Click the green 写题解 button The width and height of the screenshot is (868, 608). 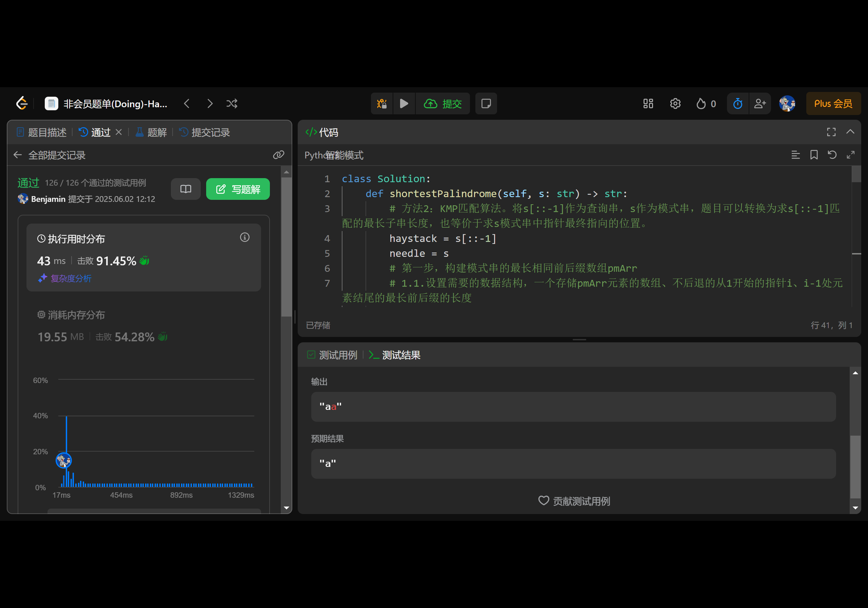(x=238, y=189)
